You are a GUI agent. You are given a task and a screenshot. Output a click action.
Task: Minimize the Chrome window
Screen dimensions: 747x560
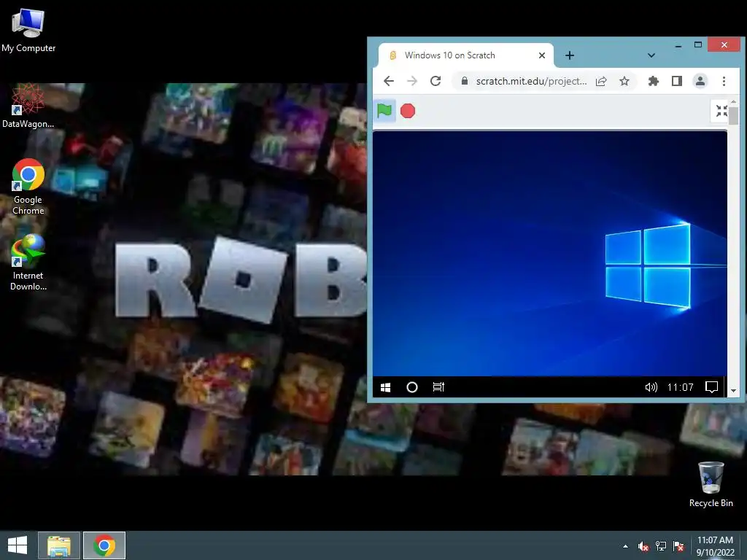(x=678, y=45)
